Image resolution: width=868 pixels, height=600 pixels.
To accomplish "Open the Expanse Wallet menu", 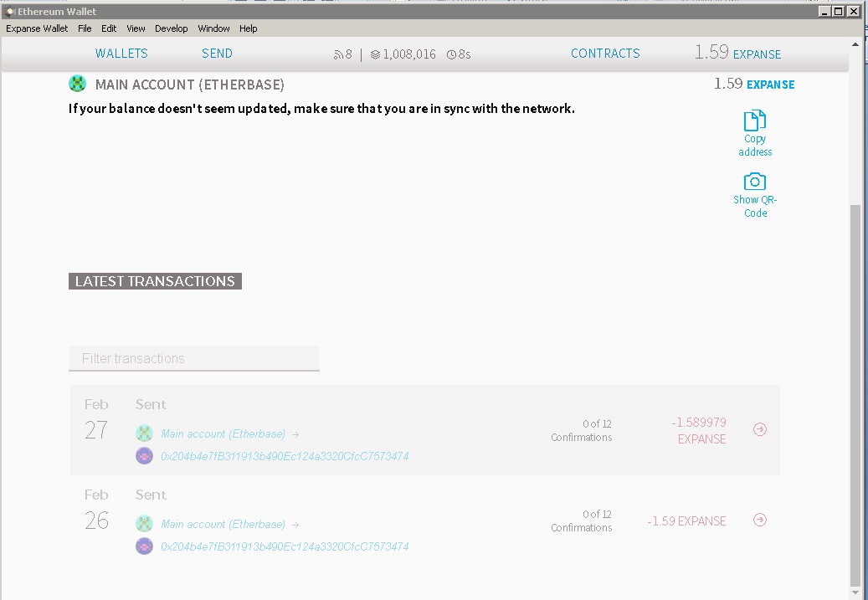I will click(x=37, y=28).
